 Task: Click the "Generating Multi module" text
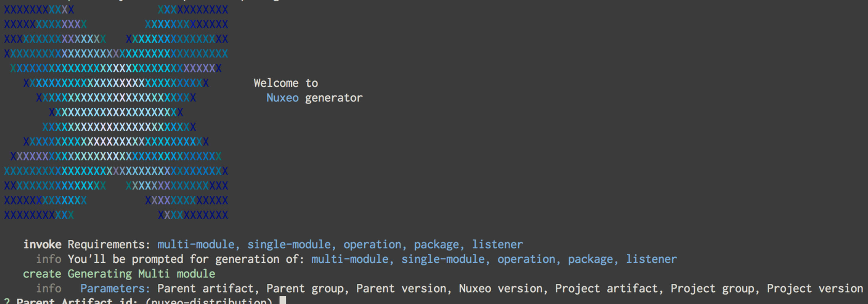pos(141,274)
